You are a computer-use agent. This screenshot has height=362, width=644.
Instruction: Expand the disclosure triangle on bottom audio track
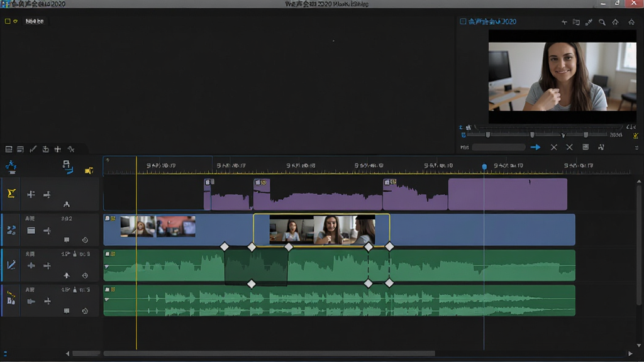pyautogui.click(x=107, y=300)
